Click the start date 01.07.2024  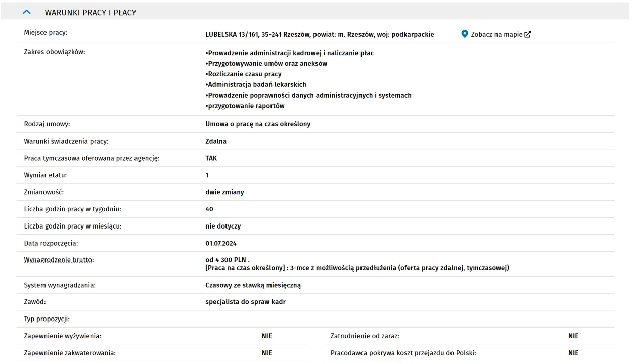pyautogui.click(x=221, y=244)
